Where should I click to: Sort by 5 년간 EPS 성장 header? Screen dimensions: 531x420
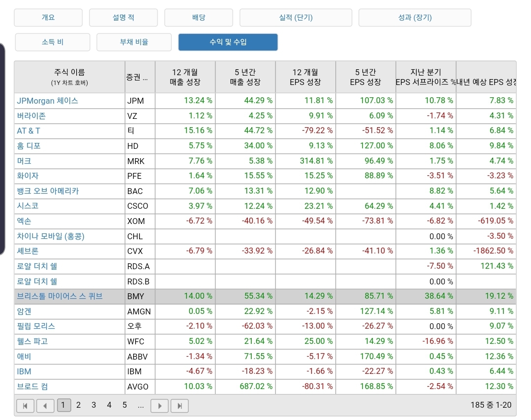tap(365, 77)
